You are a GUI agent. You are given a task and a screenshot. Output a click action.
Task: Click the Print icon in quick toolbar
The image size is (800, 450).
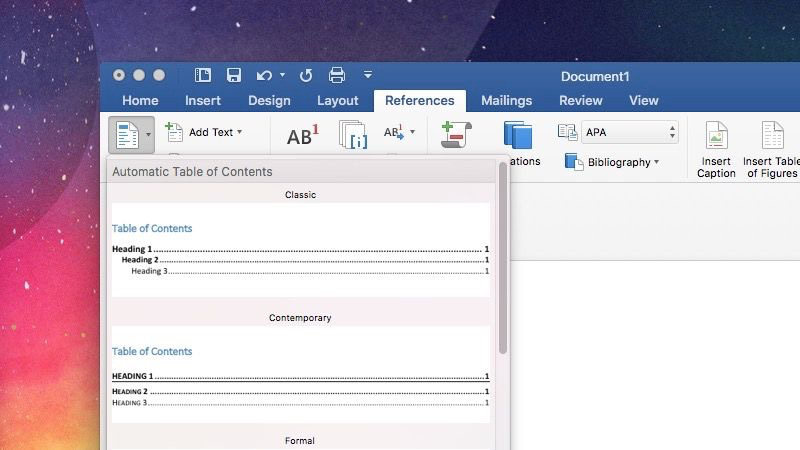(x=337, y=75)
